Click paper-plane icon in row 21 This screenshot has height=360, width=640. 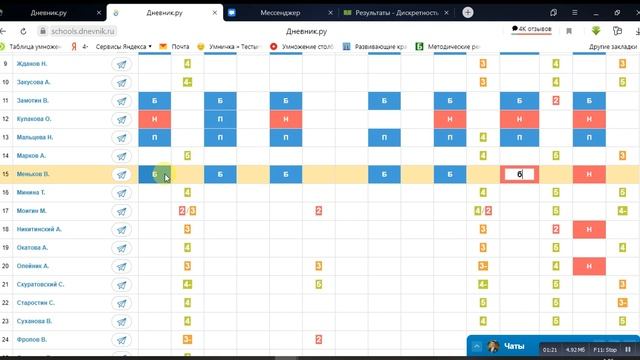122,285
